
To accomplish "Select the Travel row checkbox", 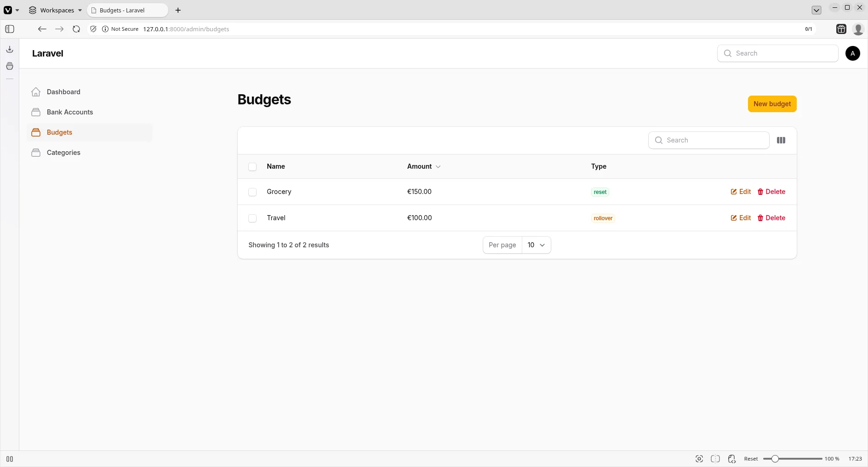I will [252, 218].
